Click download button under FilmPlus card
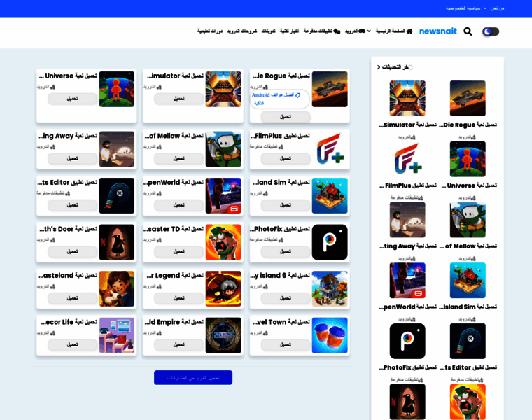 click(x=286, y=158)
